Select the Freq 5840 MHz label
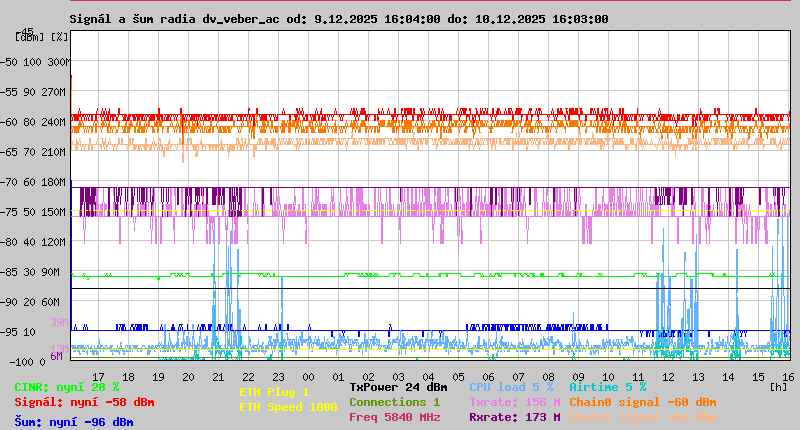This screenshot has height=430, width=800. 394,417
